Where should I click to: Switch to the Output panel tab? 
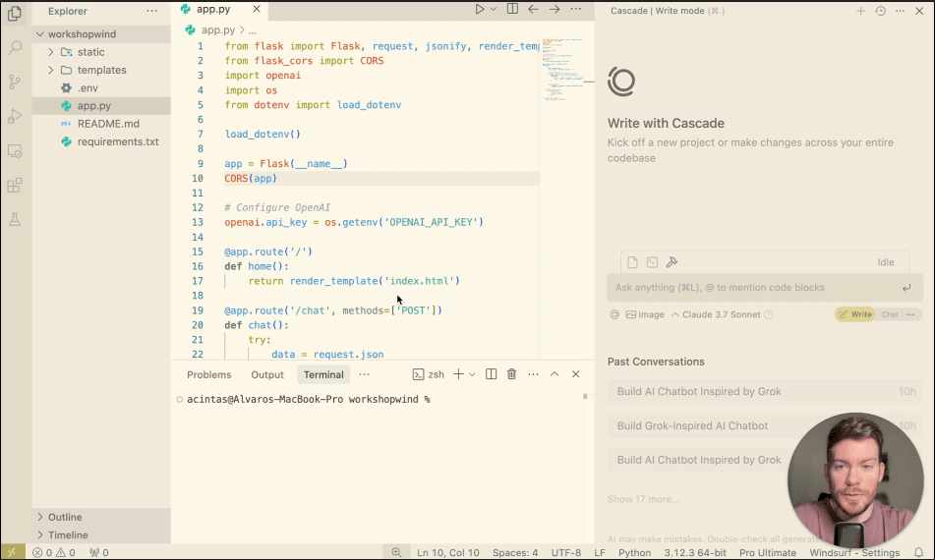point(267,374)
